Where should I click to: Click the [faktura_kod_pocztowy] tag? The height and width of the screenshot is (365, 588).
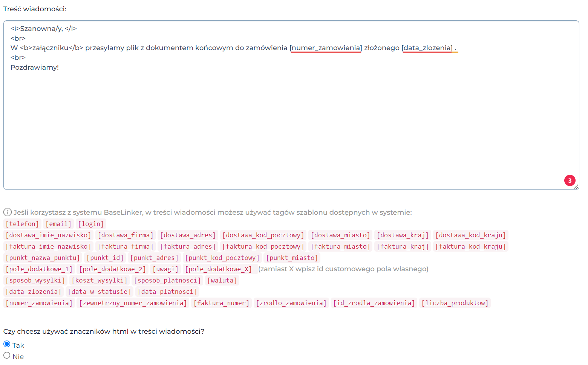coord(263,246)
